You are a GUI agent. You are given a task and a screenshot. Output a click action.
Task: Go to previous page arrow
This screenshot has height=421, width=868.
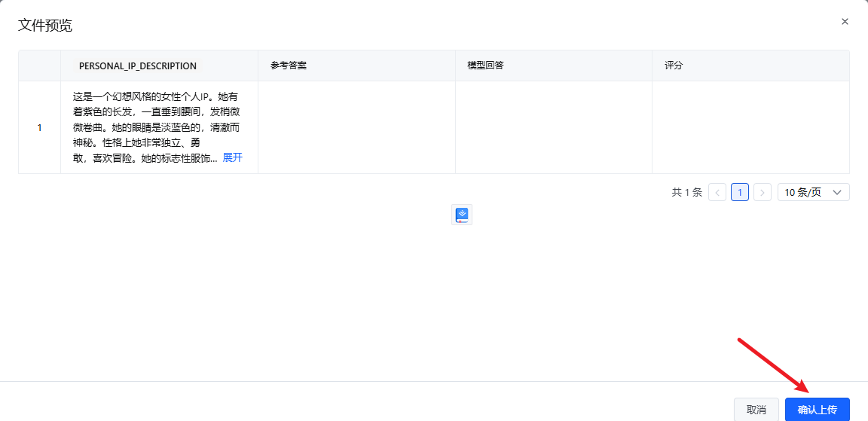click(x=717, y=192)
